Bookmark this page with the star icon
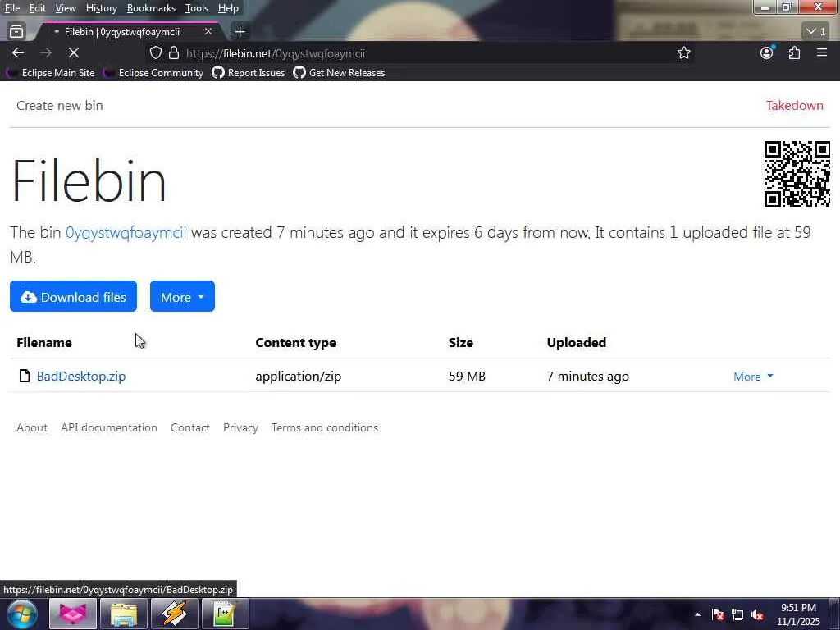The height and width of the screenshot is (630, 840). click(683, 53)
